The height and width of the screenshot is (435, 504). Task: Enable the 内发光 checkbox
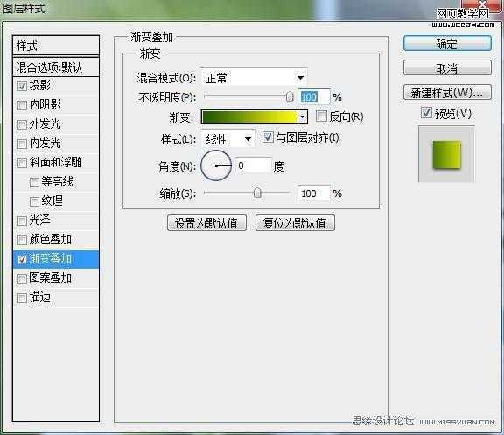[x=22, y=144]
